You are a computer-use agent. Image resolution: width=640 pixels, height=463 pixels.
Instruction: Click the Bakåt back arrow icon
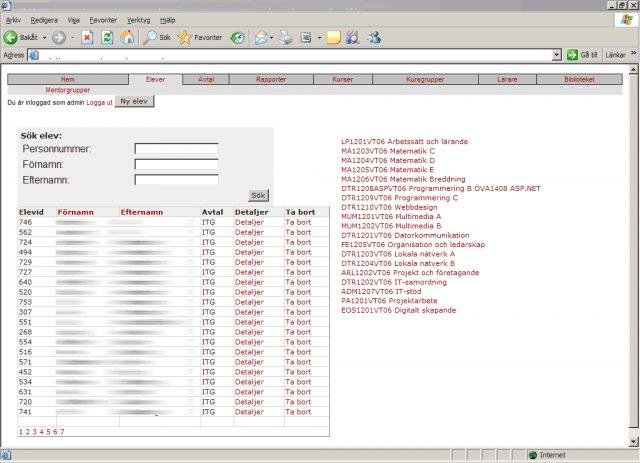[11, 37]
